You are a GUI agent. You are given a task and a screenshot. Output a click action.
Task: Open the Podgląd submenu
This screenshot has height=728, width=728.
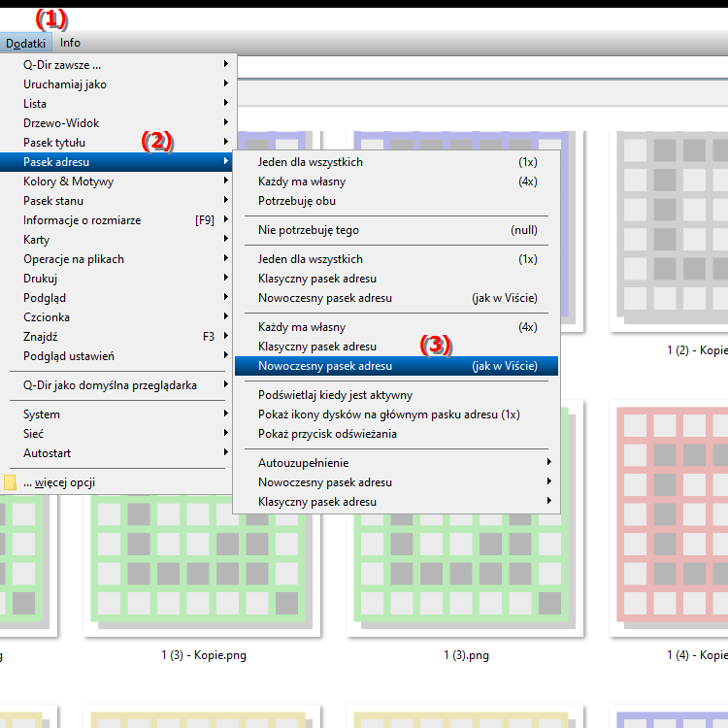tap(118, 298)
